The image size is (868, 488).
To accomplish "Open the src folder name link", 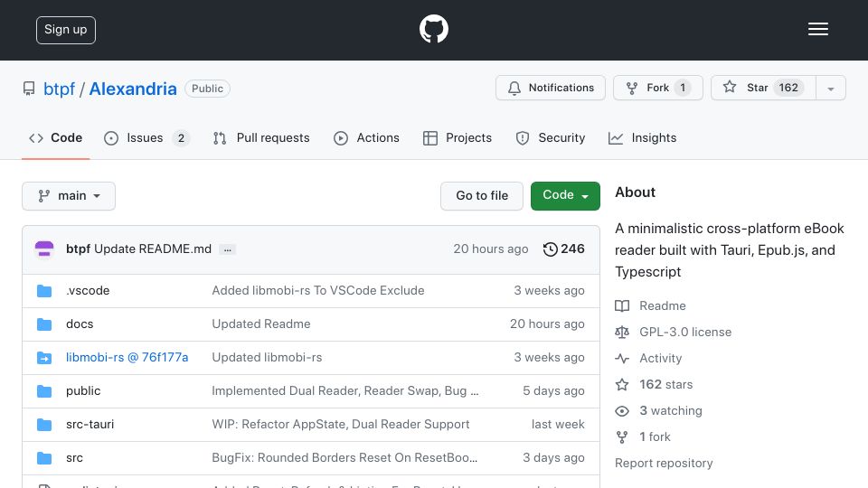I will pyautogui.click(x=74, y=457).
